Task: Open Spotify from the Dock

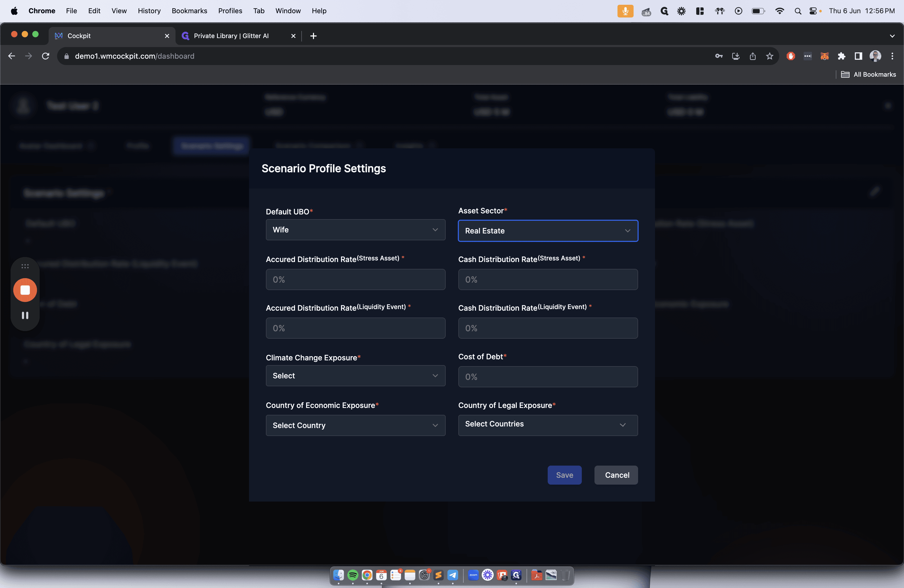Action: coord(353,575)
